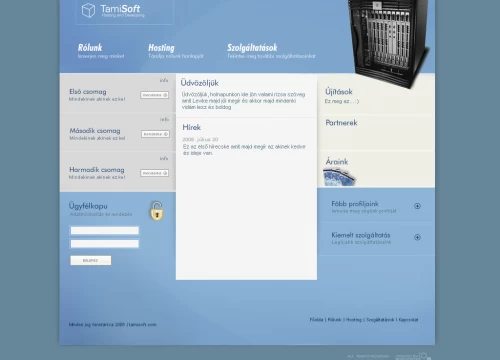
Task: Open the Rólunk menu item
Action: coord(90,48)
